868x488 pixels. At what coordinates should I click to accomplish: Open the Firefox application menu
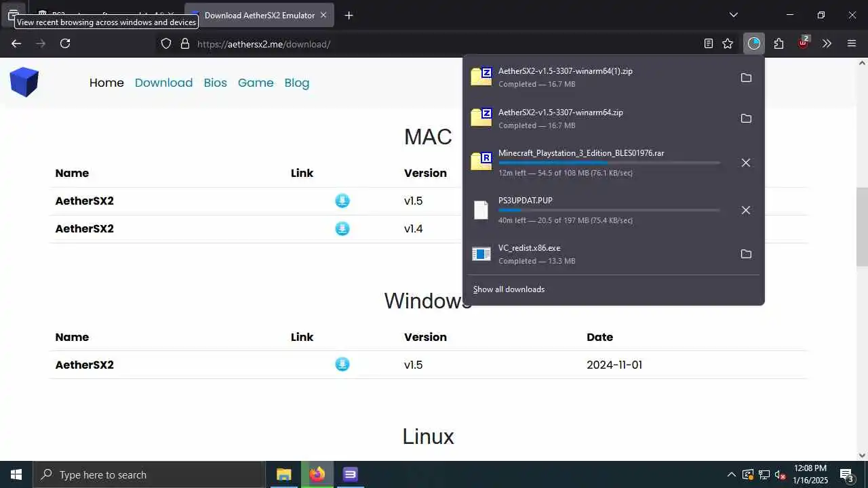point(852,43)
